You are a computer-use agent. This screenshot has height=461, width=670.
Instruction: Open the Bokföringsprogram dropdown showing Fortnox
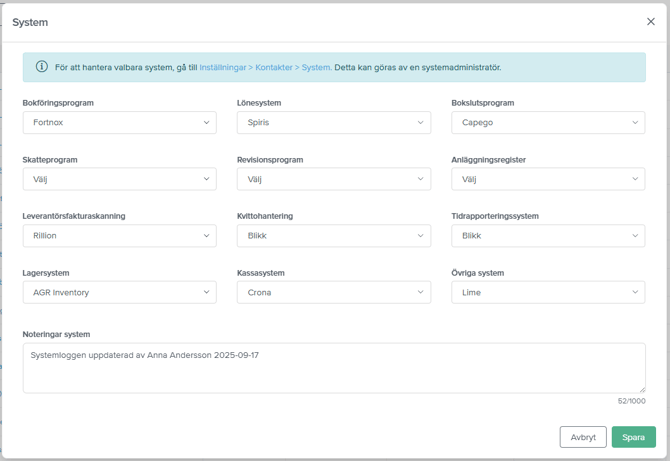tap(119, 123)
